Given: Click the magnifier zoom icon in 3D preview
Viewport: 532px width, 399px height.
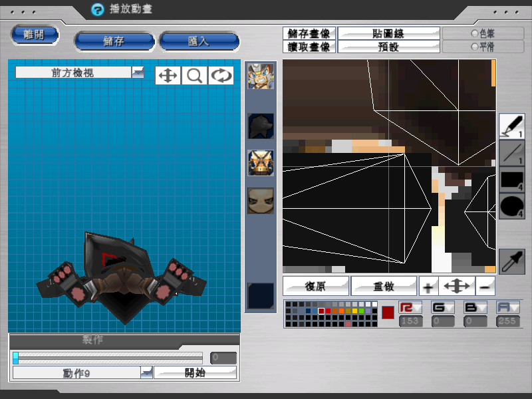Looking at the screenshot, I should pyautogui.click(x=194, y=75).
